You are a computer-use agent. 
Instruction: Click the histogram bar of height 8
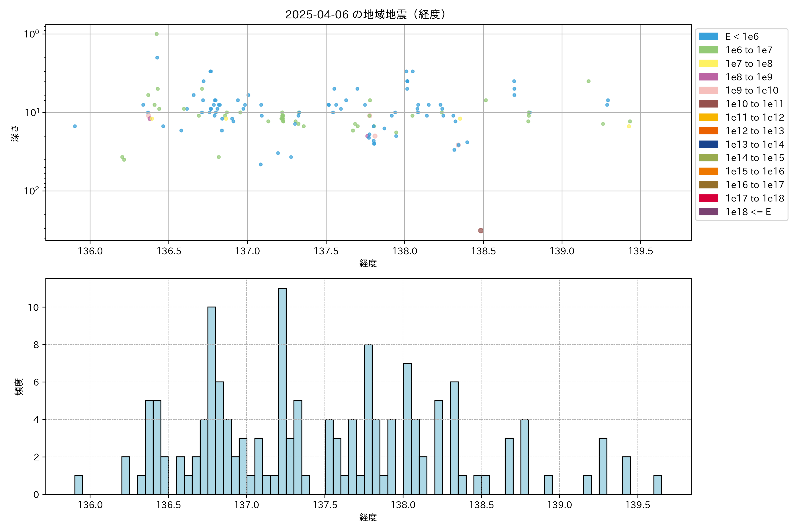click(368, 419)
